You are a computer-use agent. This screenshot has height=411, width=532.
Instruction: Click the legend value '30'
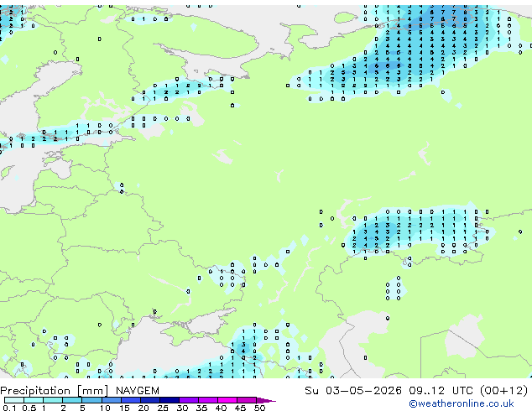(183, 408)
